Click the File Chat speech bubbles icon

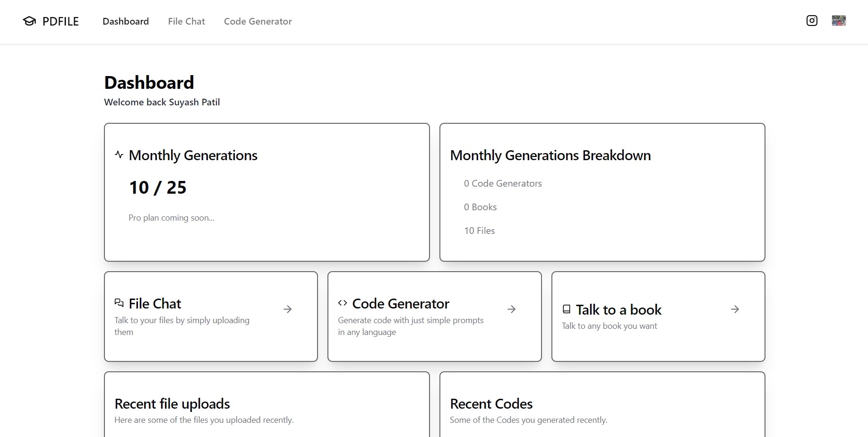tap(119, 303)
